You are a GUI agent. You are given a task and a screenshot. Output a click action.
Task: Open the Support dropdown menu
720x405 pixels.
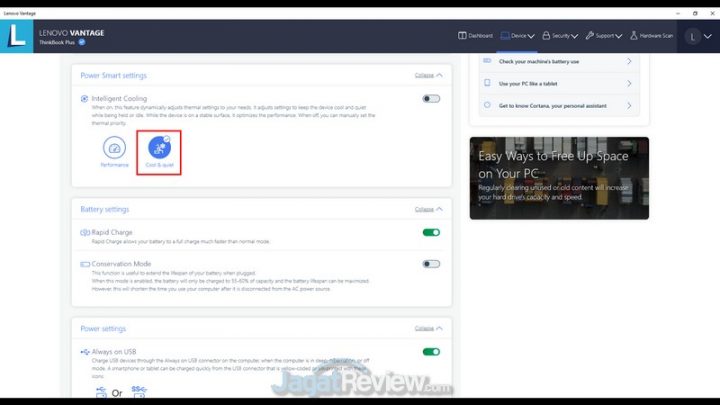[603, 36]
